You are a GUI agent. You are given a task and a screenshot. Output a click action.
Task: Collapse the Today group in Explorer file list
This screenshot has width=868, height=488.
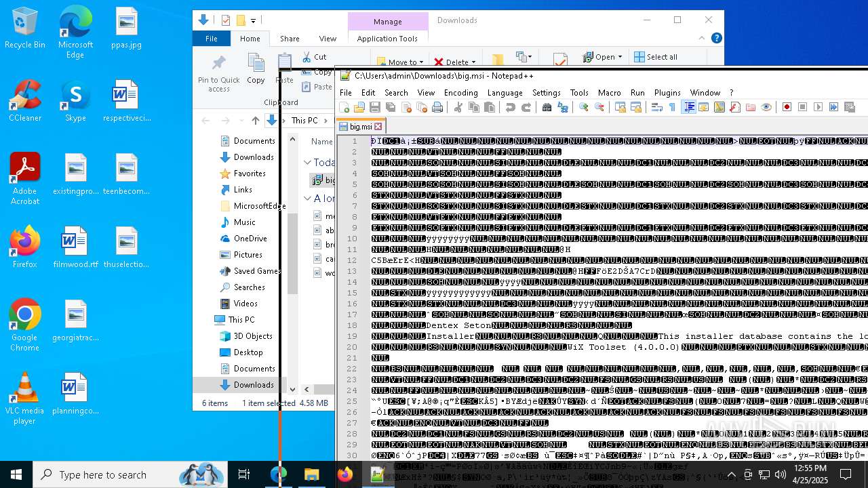(x=308, y=163)
